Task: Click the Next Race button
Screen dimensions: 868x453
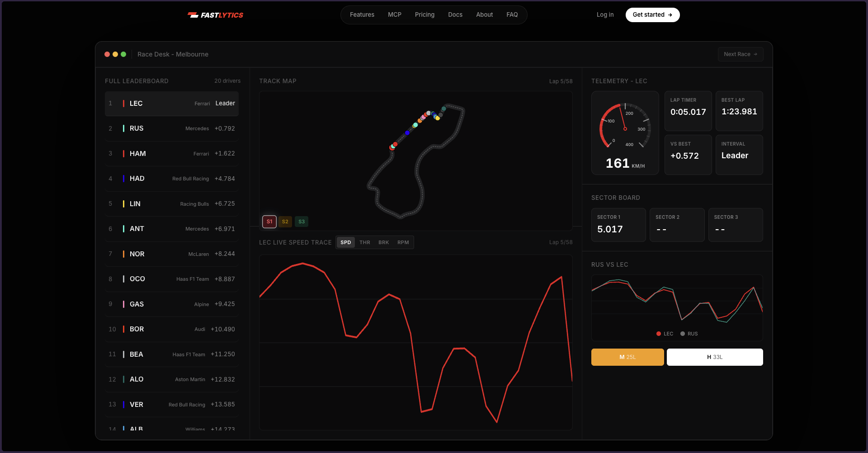Action: [x=741, y=54]
